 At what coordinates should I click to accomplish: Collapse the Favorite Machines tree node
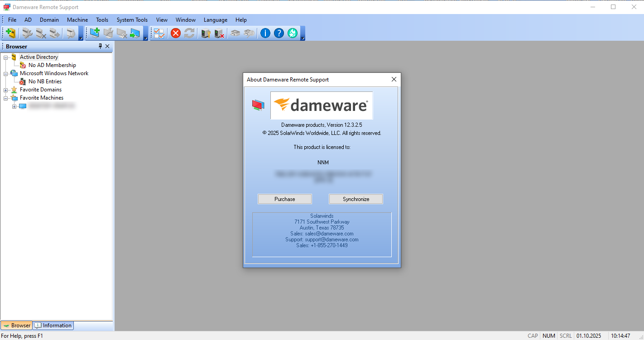(6, 98)
